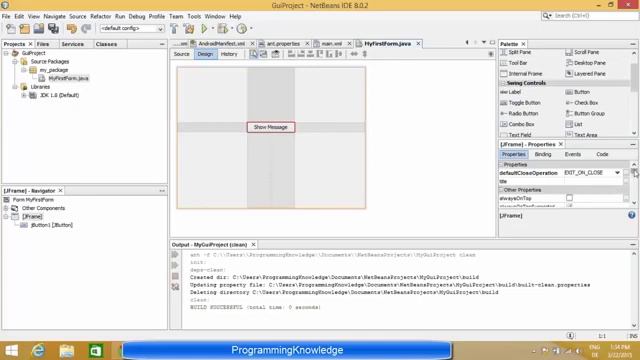Screen dimensions: 640x360
Task: Switch to the Source view tab
Action: tap(182, 54)
